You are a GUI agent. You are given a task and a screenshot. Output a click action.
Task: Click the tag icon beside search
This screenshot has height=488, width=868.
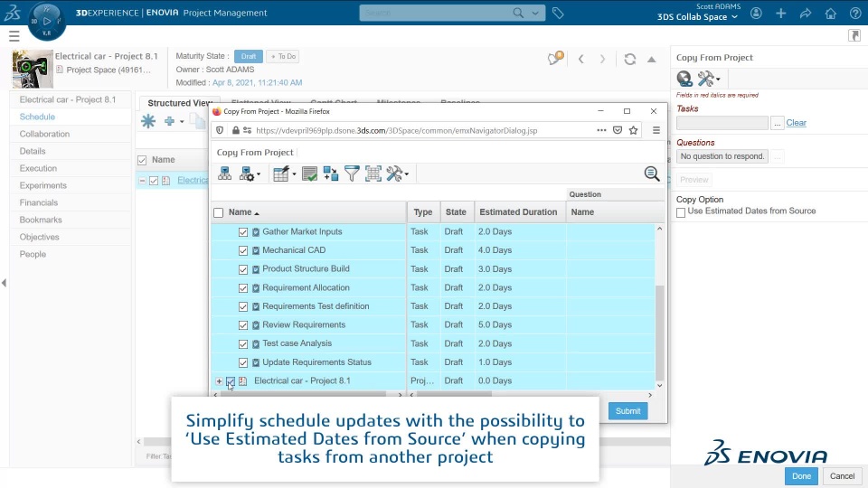[558, 13]
